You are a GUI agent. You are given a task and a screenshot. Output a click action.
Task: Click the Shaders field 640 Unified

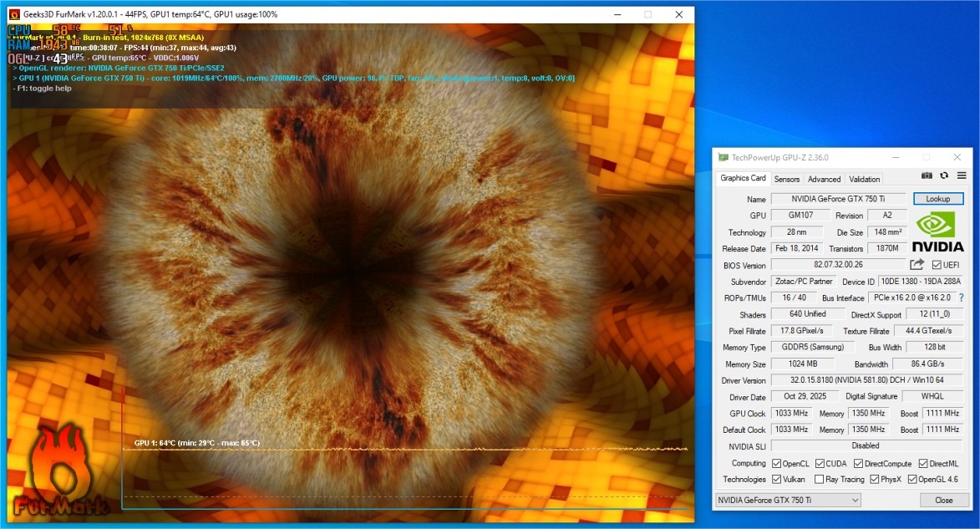(808, 314)
